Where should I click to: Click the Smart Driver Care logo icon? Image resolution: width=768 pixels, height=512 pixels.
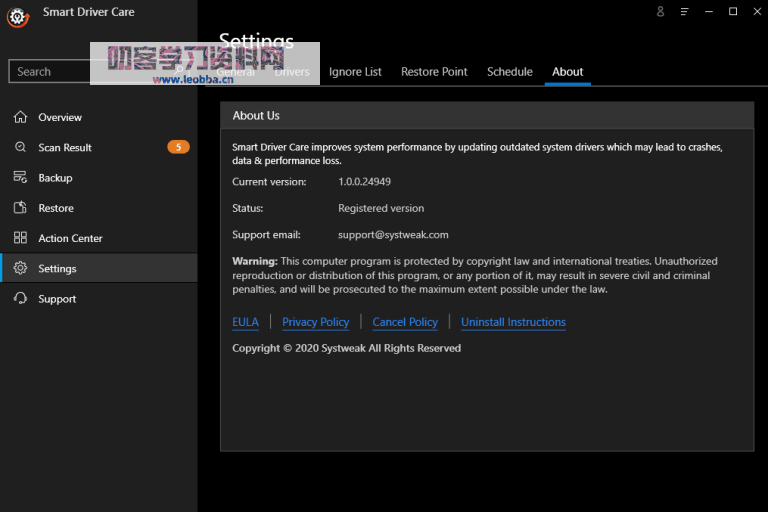pyautogui.click(x=18, y=17)
